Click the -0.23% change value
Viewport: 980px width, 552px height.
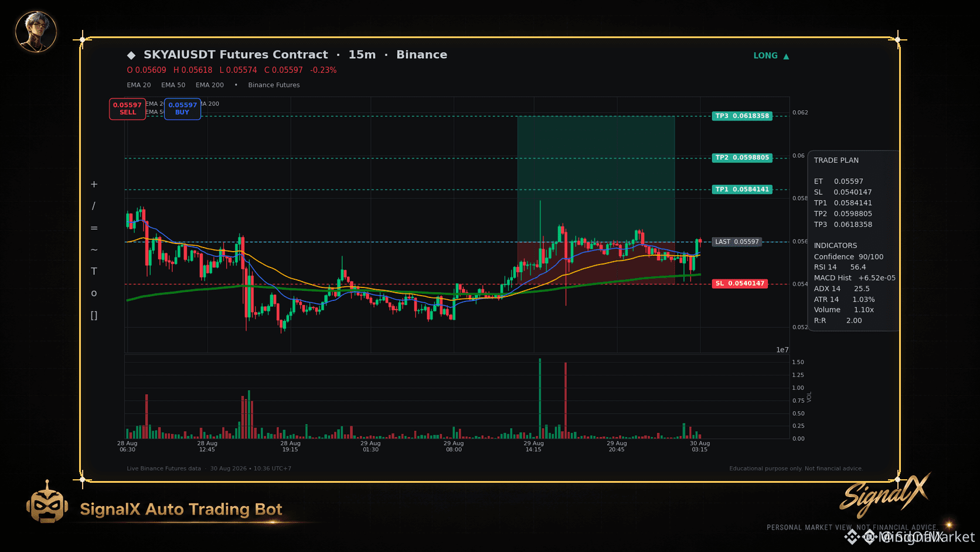coord(324,70)
